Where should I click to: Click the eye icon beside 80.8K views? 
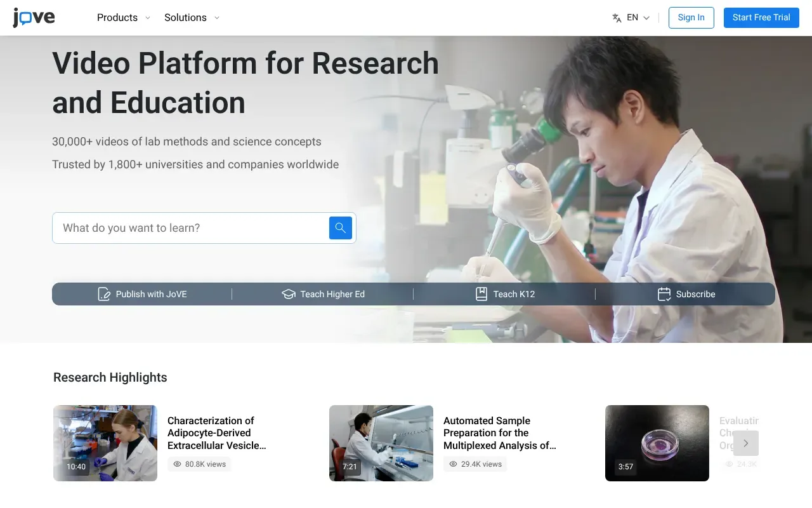point(178,464)
